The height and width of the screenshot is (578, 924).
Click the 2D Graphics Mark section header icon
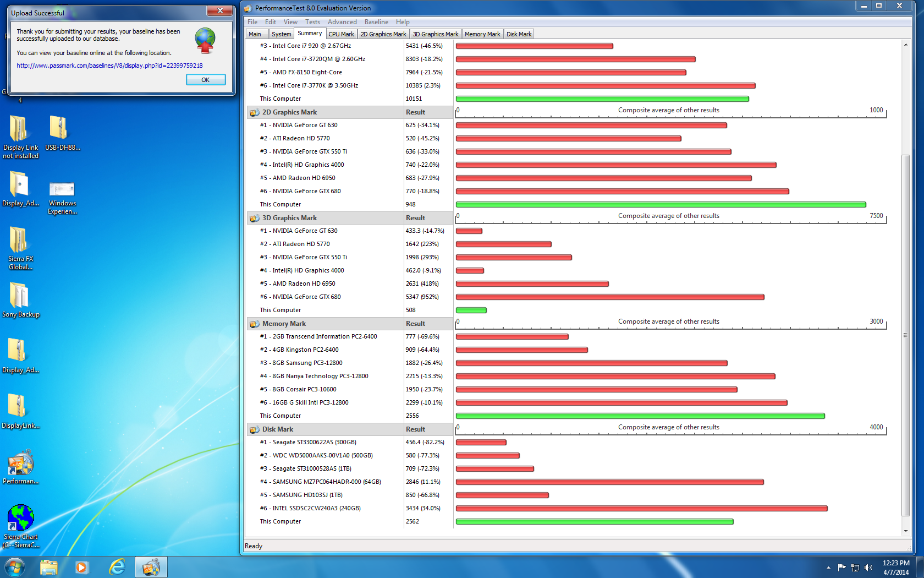(x=254, y=112)
